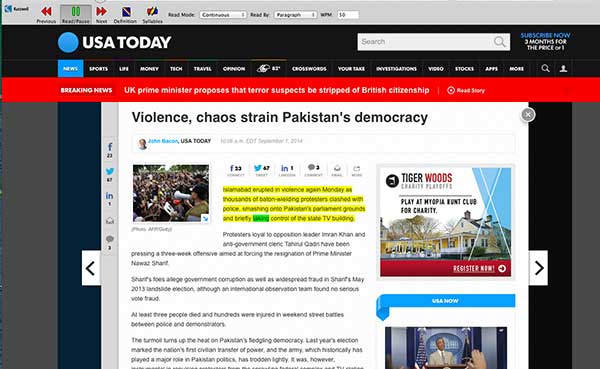The height and width of the screenshot is (369, 600).
Task: Click the Kurzweil Previous rewind icon
Action: (46, 11)
